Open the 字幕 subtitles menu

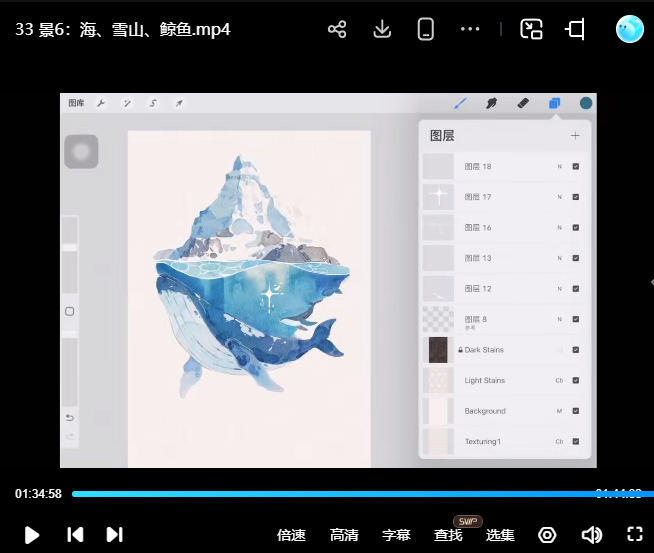pyautogui.click(x=396, y=535)
